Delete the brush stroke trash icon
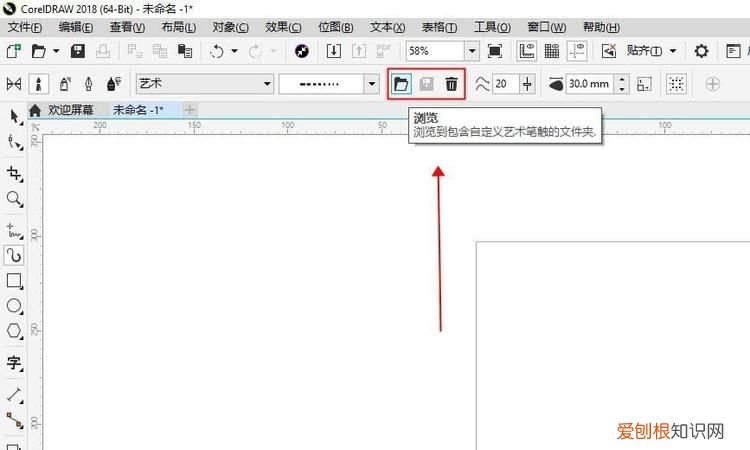 [451, 84]
